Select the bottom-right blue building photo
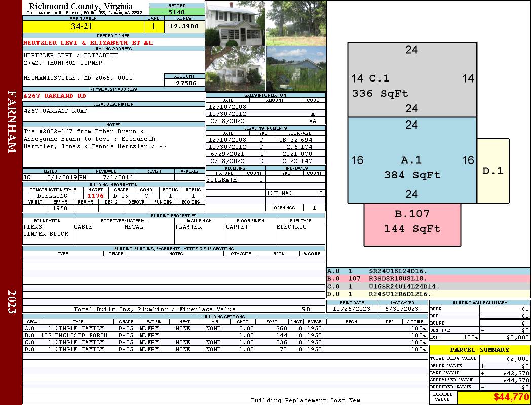The height and width of the screenshot is (405, 532). [x=296, y=69]
